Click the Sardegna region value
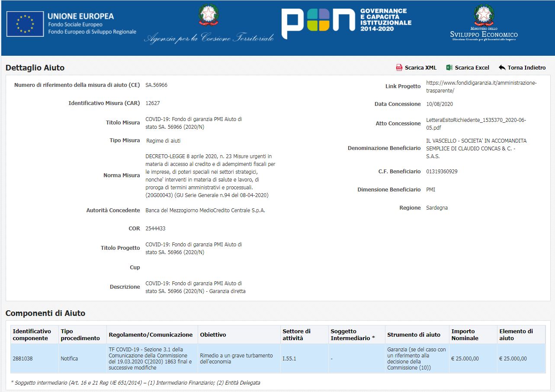 tap(437, 208)
